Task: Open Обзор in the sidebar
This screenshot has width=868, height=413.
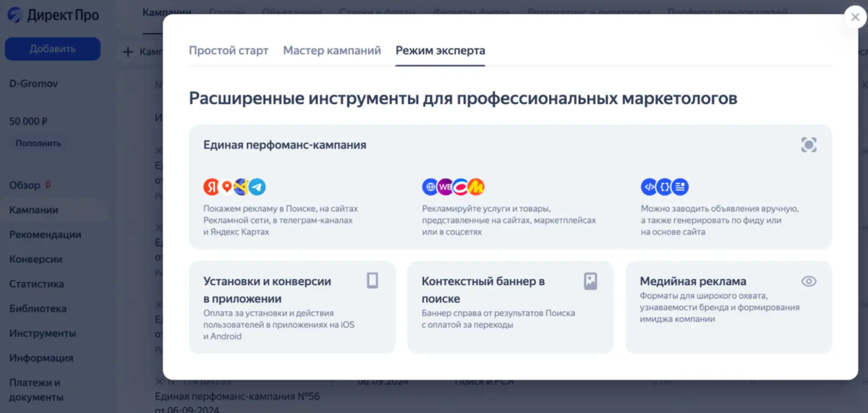Action: click(x=25, y=185)
